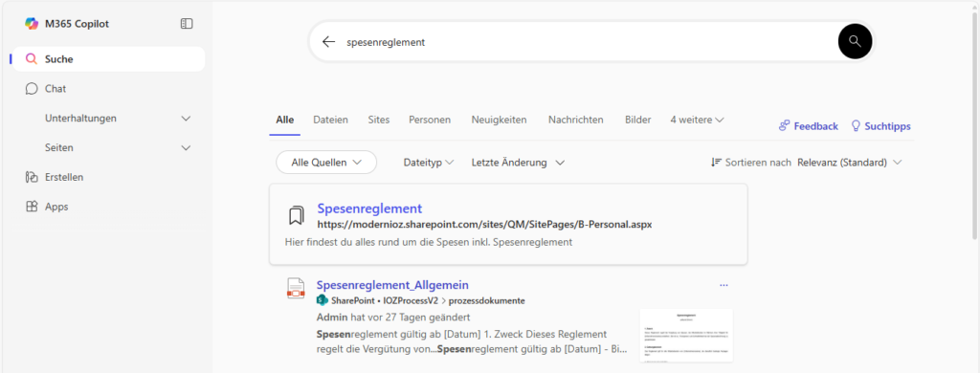The height and width of the screenshot is (373, 980).
Task: Open the Spesenreglement_Allgemein result title
Action: click(392, 285)
